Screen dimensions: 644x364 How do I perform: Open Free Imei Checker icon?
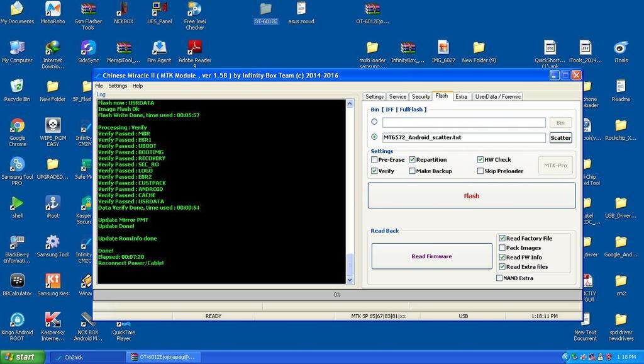point(194,9)
